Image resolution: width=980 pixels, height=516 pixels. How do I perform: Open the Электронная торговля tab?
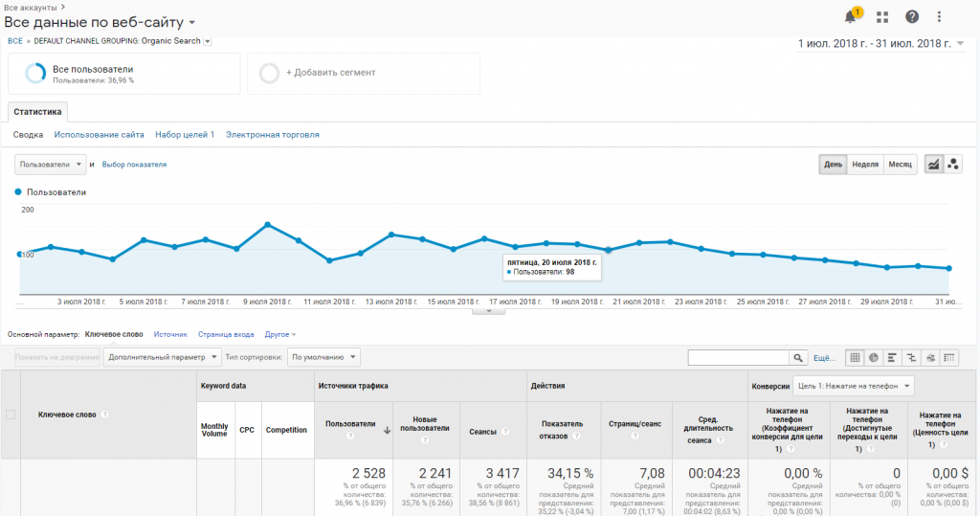pyautogui.click(x=273, y=135)
